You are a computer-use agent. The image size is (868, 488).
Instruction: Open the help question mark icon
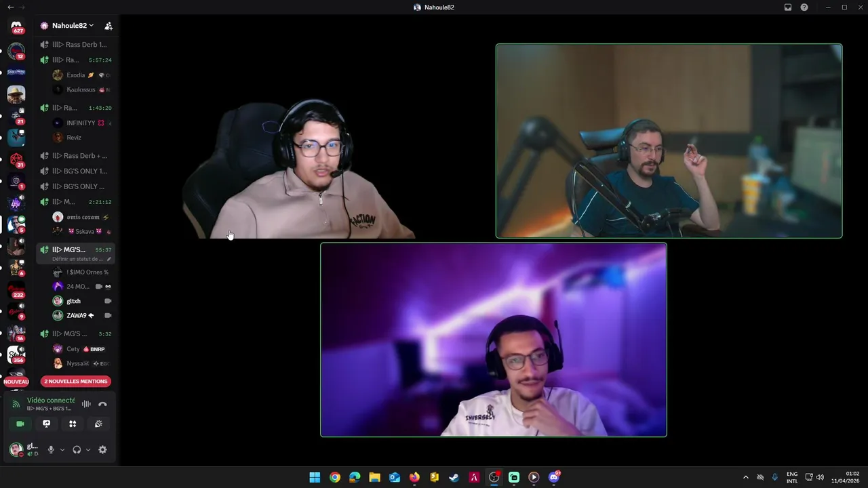[x=804, y=7]
